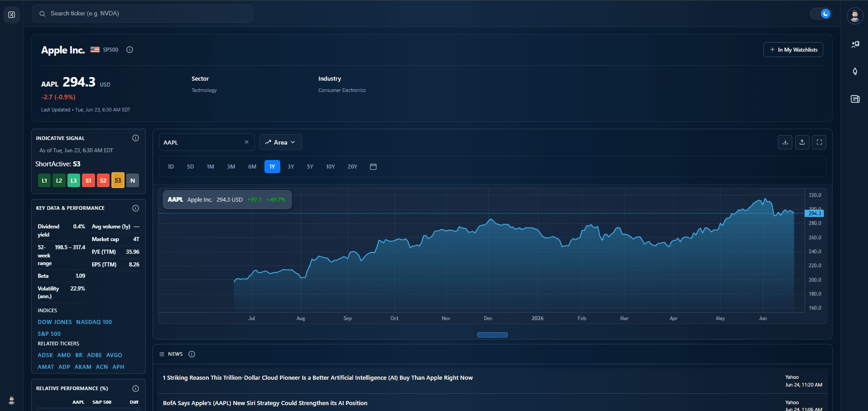The width and height of the screenshot is (868, 411).
Task: Click the bottom-left user avatar
Action: point(12,400)
